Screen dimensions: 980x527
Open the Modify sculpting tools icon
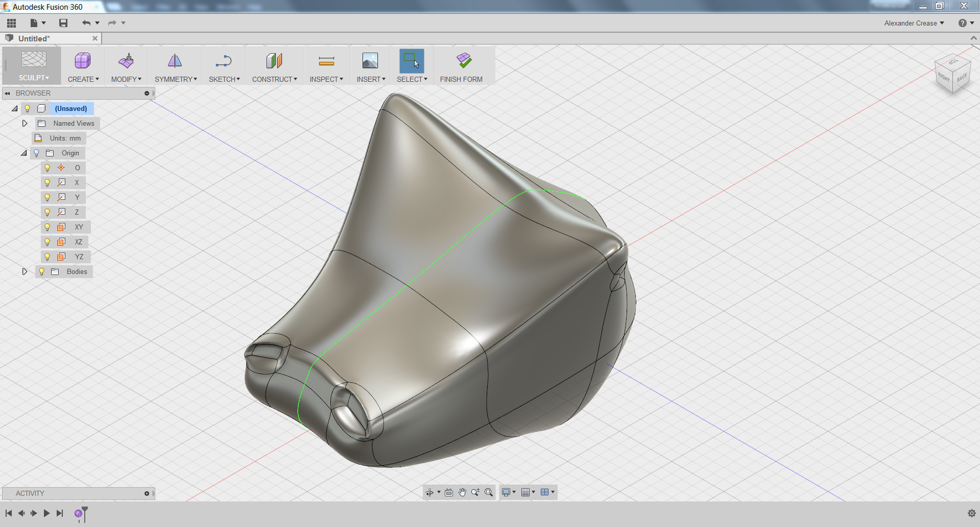pyautogui.click(x=126, y=60)
